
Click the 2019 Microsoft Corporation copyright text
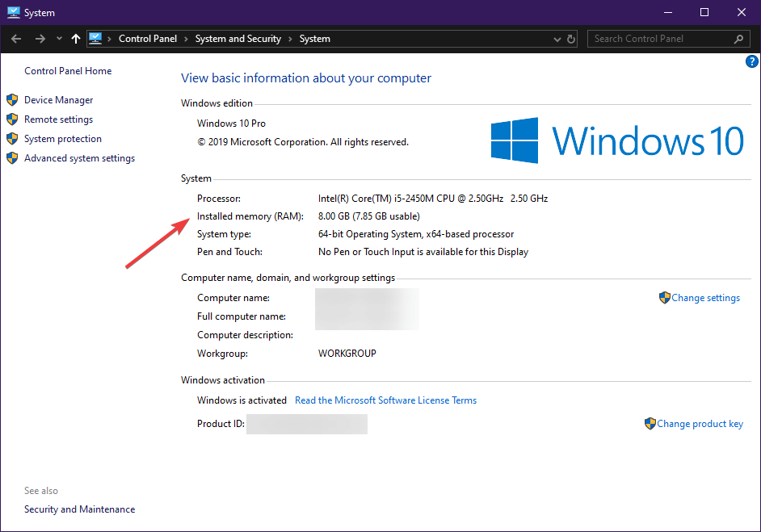click(303, 142)
